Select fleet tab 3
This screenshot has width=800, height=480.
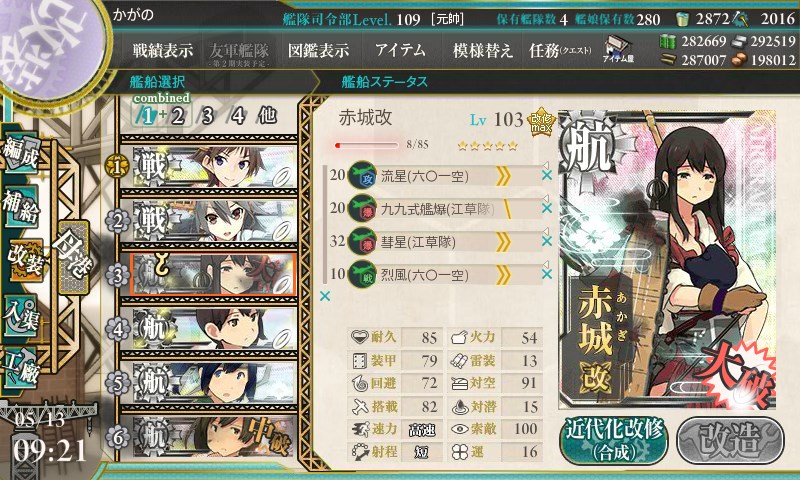pyautogui.click(x=207, y=116)
